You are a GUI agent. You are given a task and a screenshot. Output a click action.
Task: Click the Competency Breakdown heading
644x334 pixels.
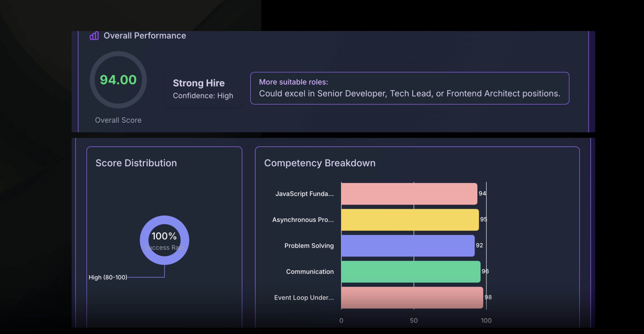point(320,163)
